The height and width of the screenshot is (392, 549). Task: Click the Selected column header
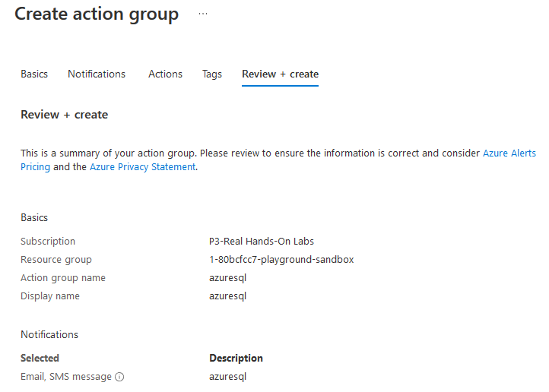click(40, 358)
